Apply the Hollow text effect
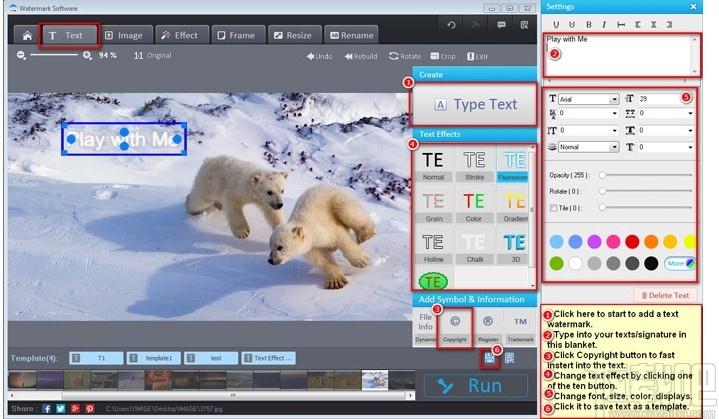This screenshot has height=419, width=719. pyautogui.click(x=433, y=247)
